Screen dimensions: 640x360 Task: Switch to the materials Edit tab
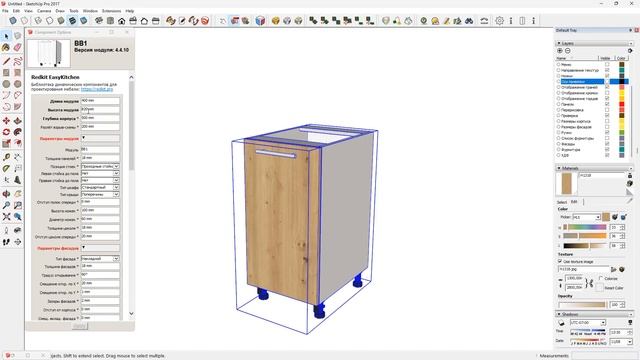[x=574, y=202]
